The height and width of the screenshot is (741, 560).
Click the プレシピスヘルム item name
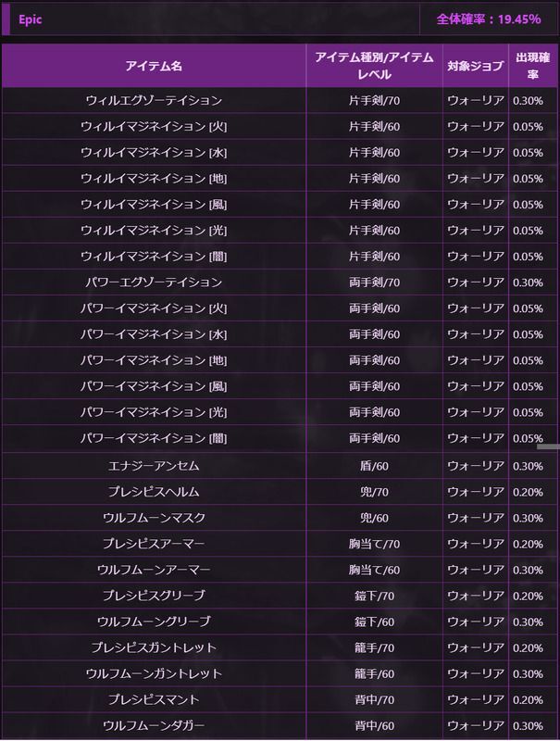pos(154,491)
